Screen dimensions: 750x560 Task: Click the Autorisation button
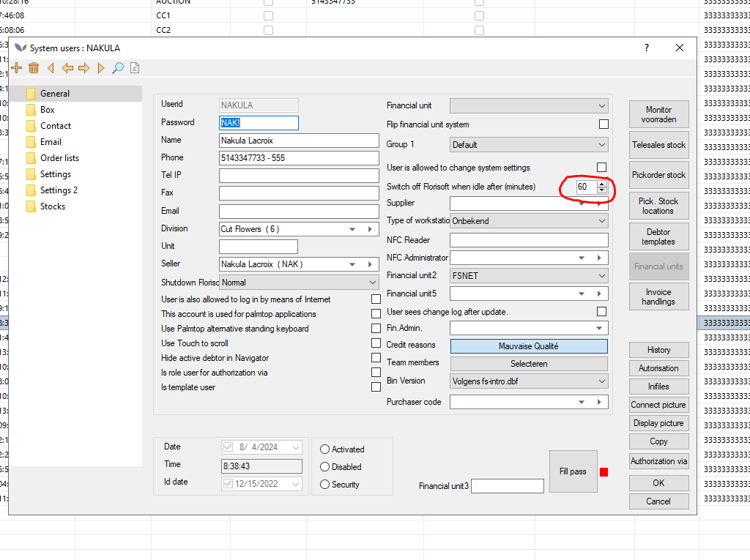(x=658, y=368)
